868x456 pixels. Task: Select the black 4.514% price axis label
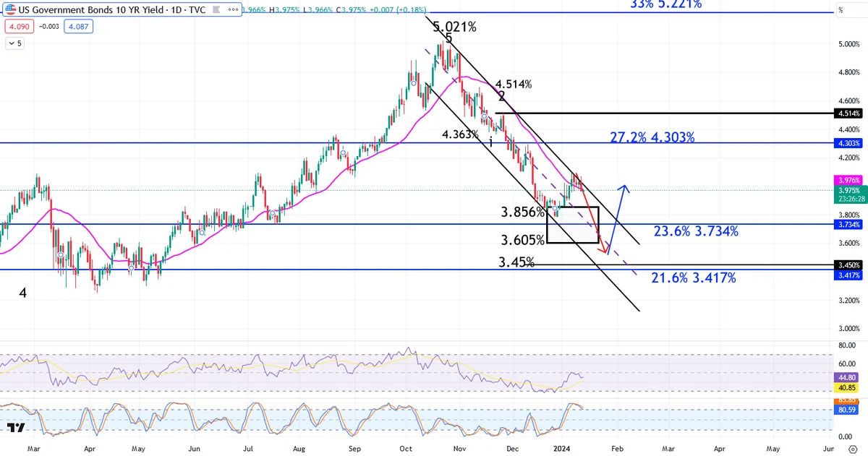847,113
